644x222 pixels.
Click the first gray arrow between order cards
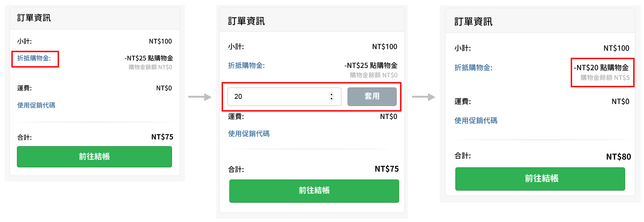[200, 97]
